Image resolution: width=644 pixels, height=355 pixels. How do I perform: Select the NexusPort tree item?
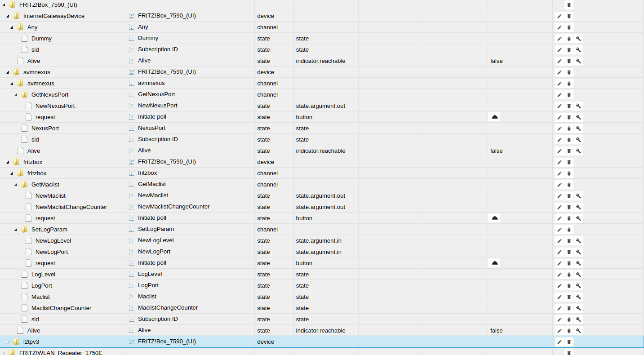tap(45, 129)
